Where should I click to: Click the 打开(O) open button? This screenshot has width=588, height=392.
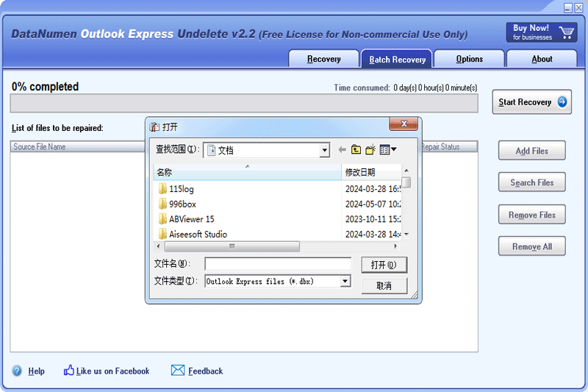click(x=384, y=265)
